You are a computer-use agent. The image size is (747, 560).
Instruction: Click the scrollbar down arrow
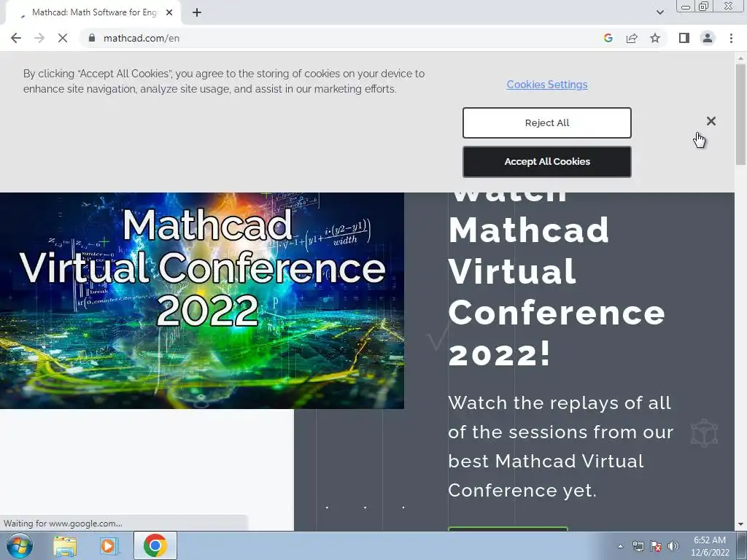[x=740, y=524]
